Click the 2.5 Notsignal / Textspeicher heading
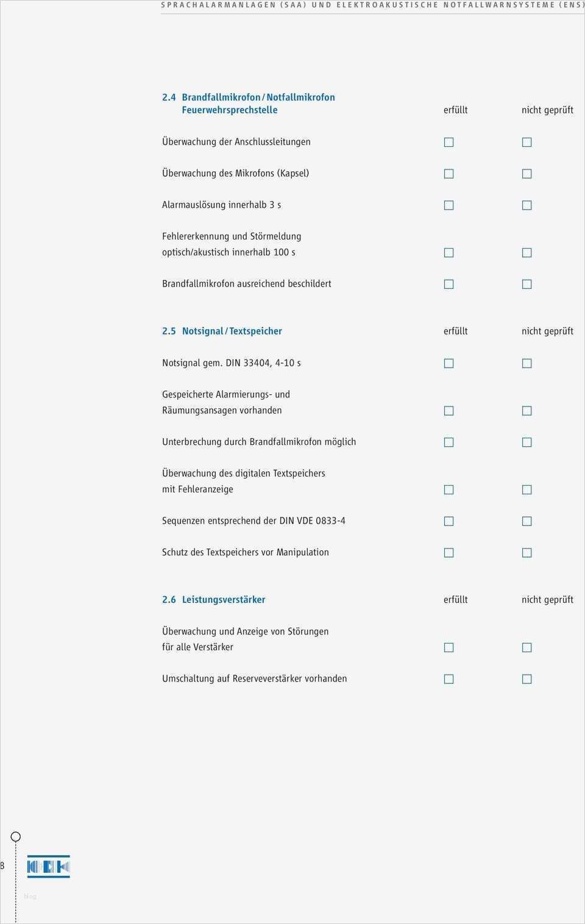The height and width of the screenshot is (924, 585). pyautogui.click(x=222, y=332)
